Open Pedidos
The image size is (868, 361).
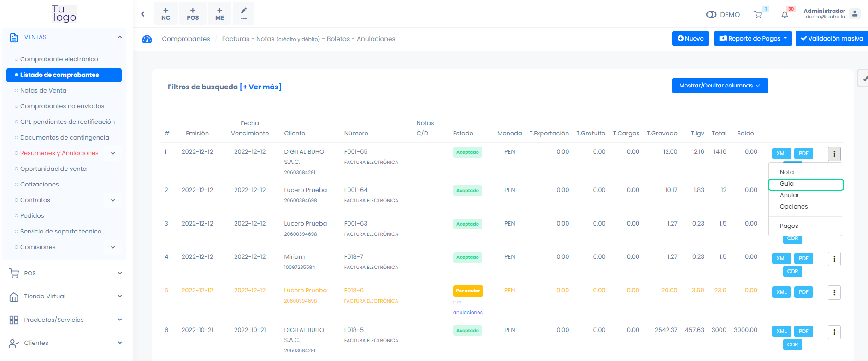pyautogui.click(x=32, y=215)
